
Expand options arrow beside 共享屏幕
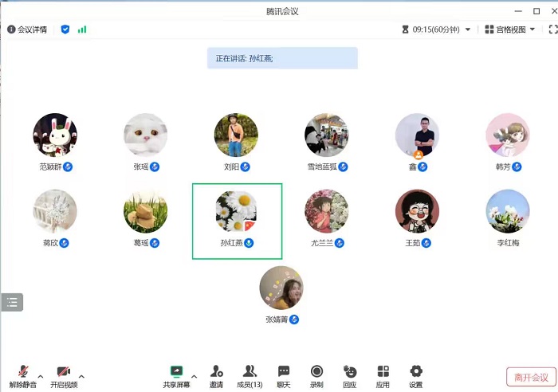194,376
